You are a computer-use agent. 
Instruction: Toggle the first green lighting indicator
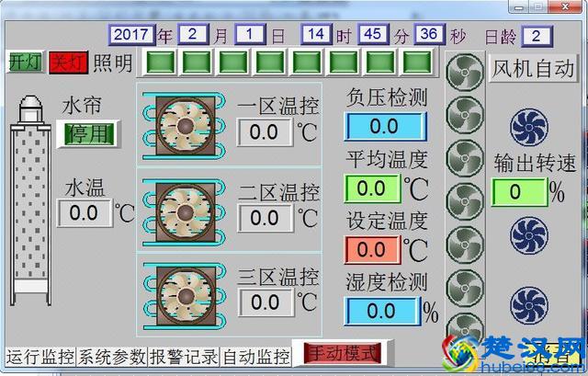click(161, 63)
